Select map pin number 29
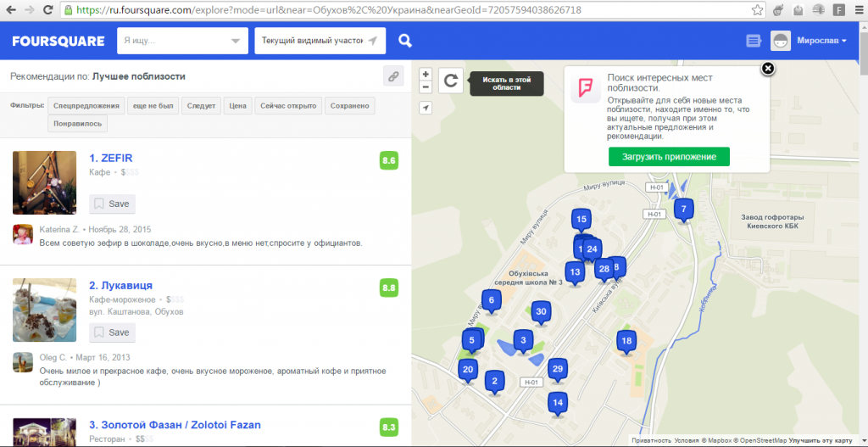 coord(558,371)
